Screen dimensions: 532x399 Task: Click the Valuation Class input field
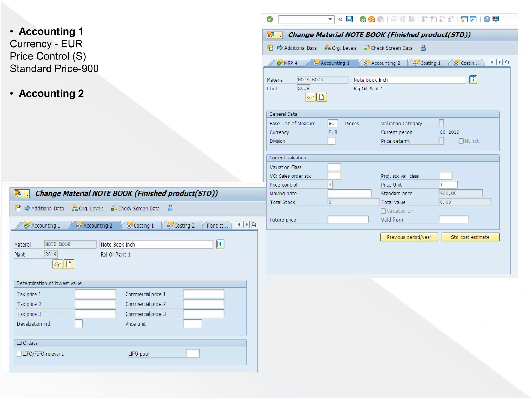pyautogui.click(x=334, y=167)
